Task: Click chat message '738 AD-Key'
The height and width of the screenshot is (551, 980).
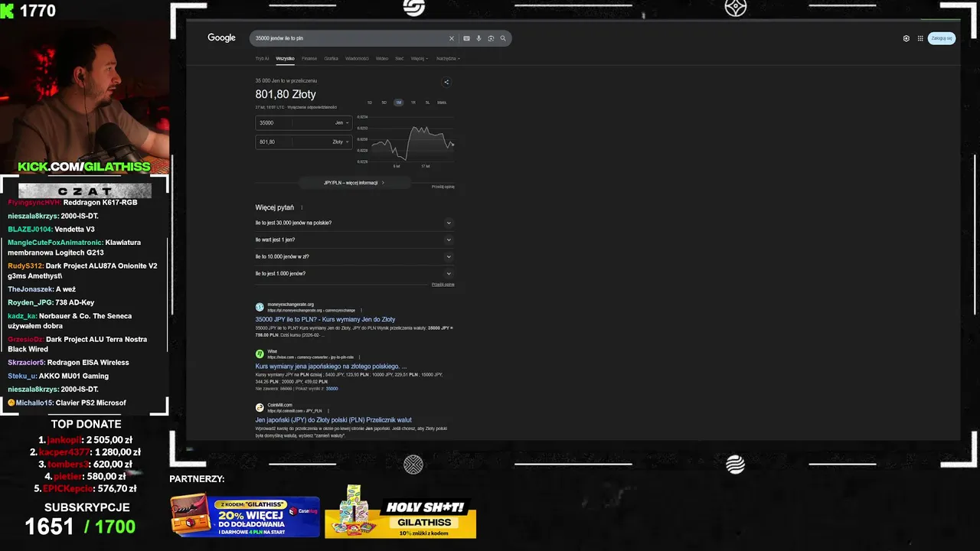Action: point(74,302)
